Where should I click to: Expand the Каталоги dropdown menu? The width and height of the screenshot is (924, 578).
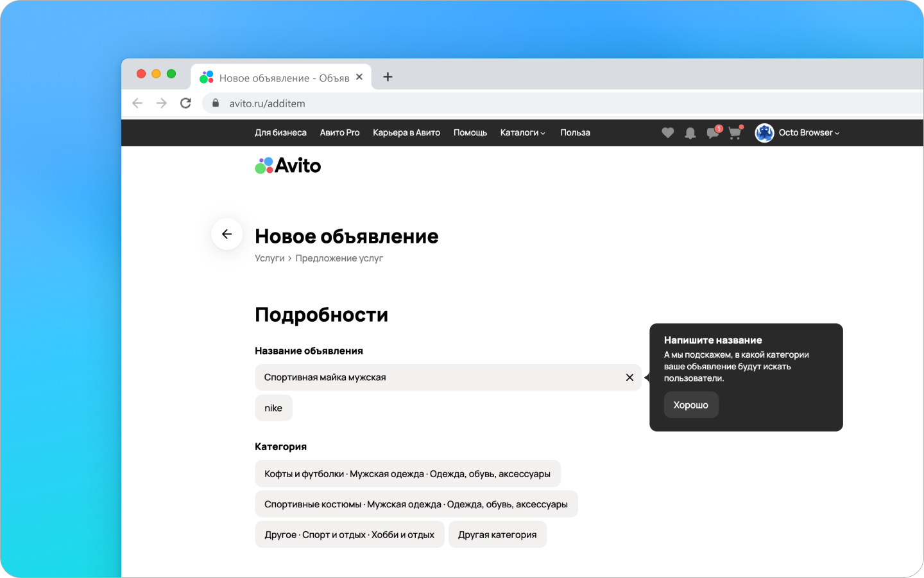pos(522,133)
